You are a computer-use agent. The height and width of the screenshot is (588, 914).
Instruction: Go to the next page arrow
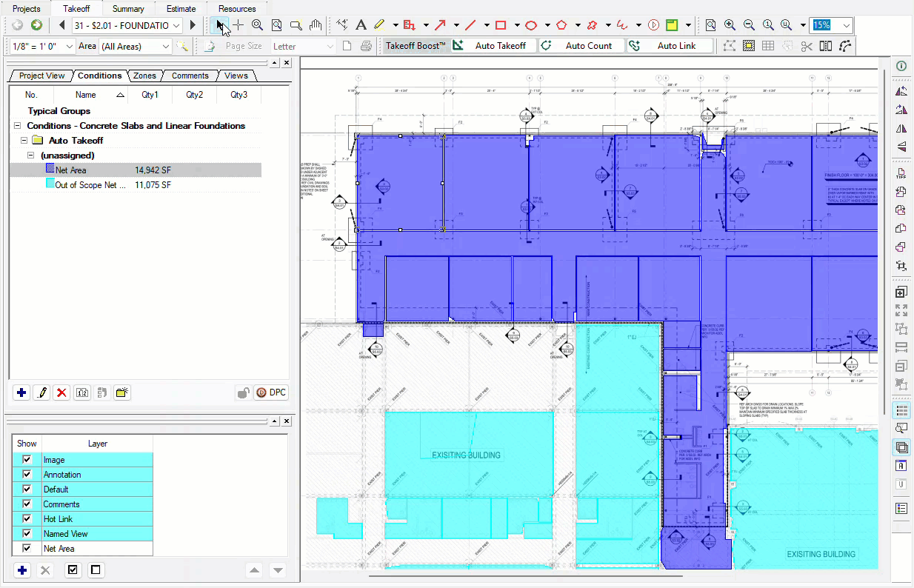click(193, 25)
